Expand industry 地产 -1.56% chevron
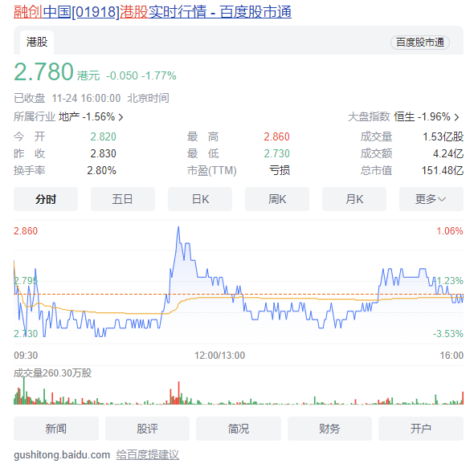The height and width of the screenshot is (476, 474). pyautogui.click(x=121, y=117)
